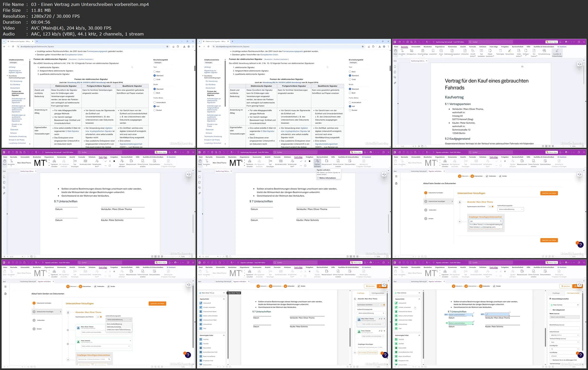The image size is (588, 370).
Task: Select the Objekt bearbeiten tool
Action: (490, 53)
